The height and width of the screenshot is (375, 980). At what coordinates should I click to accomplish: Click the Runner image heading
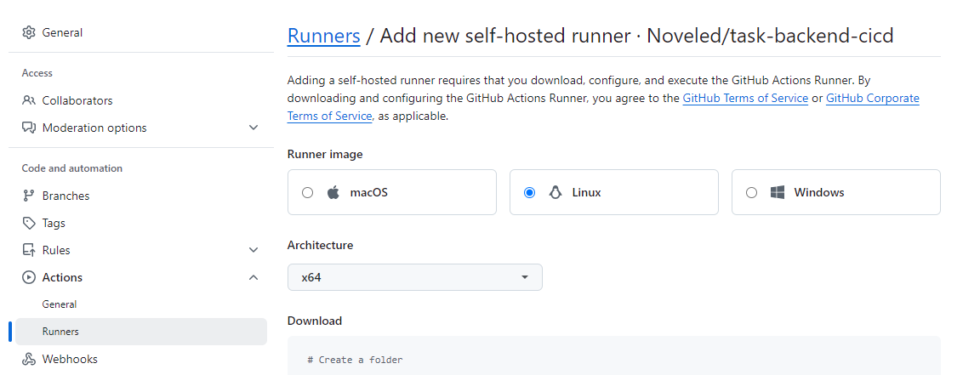tap(325, 155)
